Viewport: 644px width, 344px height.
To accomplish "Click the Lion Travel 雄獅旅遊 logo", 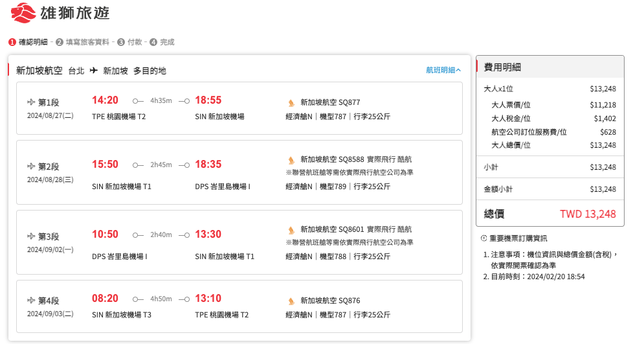I will point(60,13).
